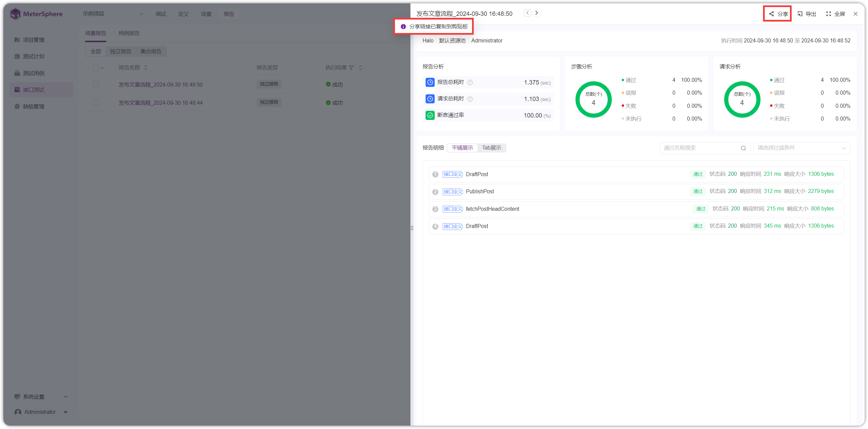Image resolution: width=868 pixels, height=429 pixels.
Task: Tick checkbox for report 16:48:50
Action: [x=96, y=84]
